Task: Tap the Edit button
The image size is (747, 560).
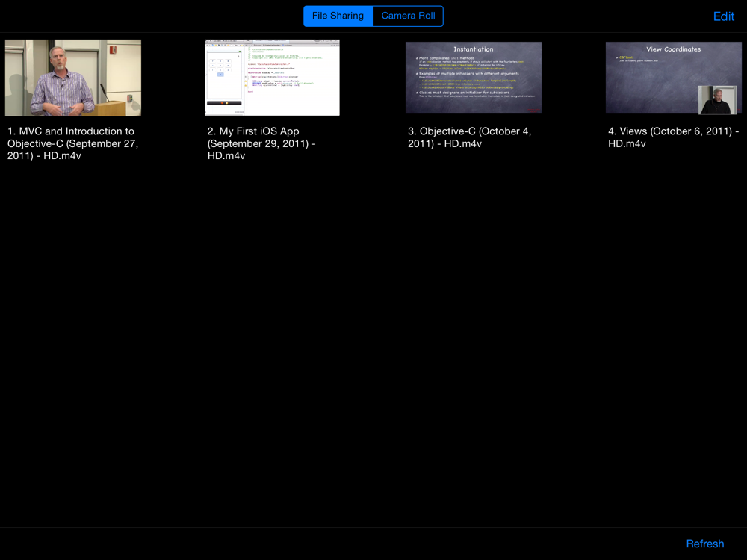Action: (723, 16)
